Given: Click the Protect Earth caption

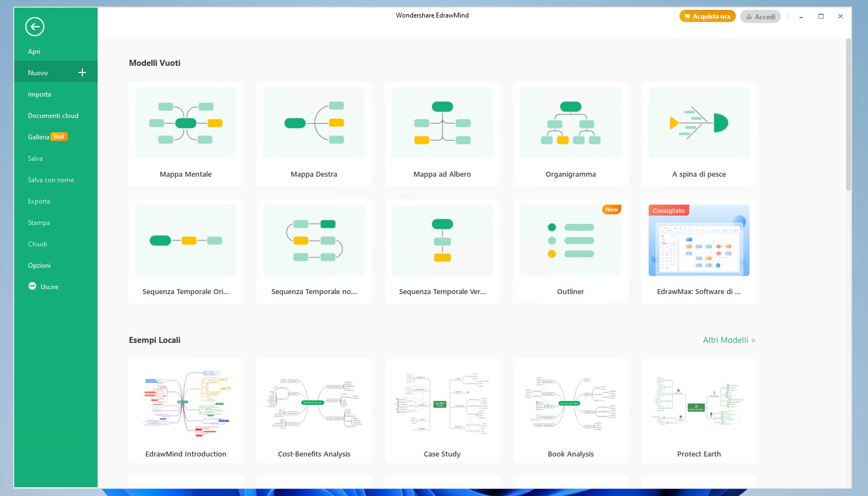Looking at the screenshot, I should point(699,454).
